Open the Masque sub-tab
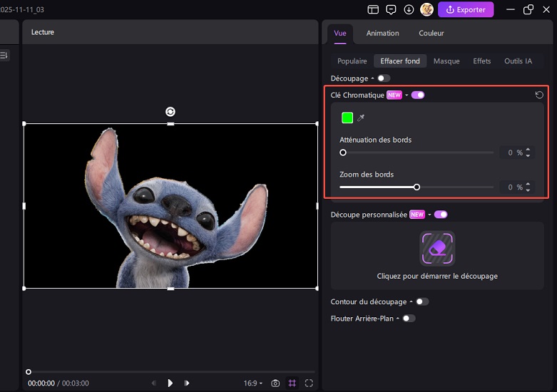The width and height of the screenshot is (557, 392). click(x=446, y=61)
